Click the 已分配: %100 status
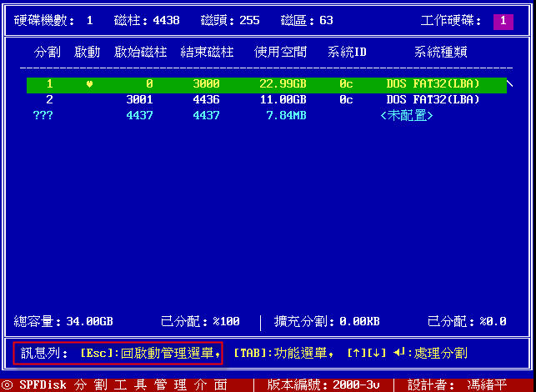The height and width of the screenshot is (392, 536). click(200, 322)
